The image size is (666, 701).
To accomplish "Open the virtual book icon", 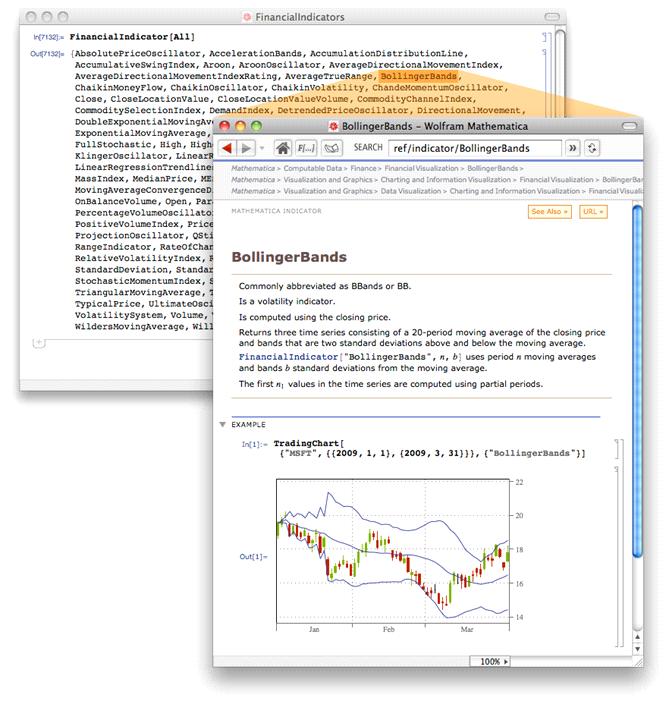I will coord(330,148).
